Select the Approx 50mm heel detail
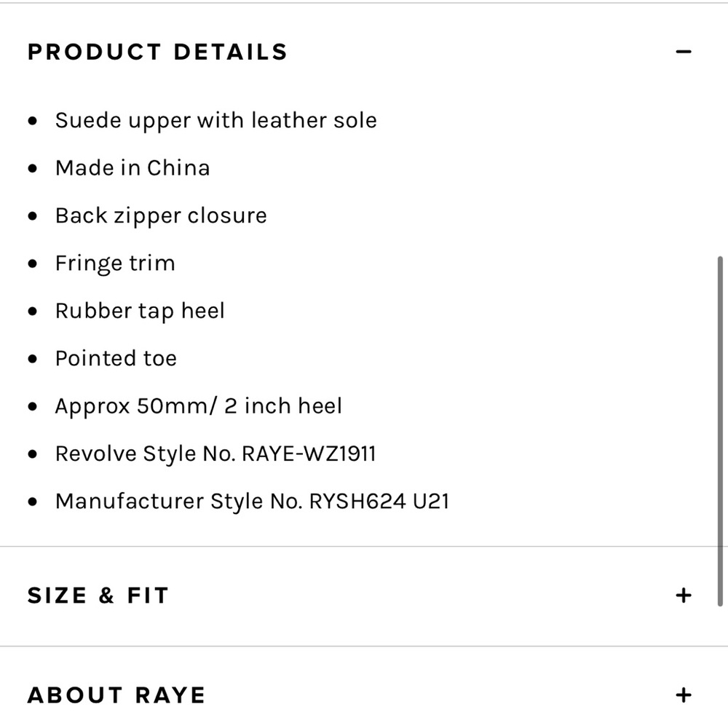The width and height of the screenshot is (728, 728). click(x=199, y=405)
